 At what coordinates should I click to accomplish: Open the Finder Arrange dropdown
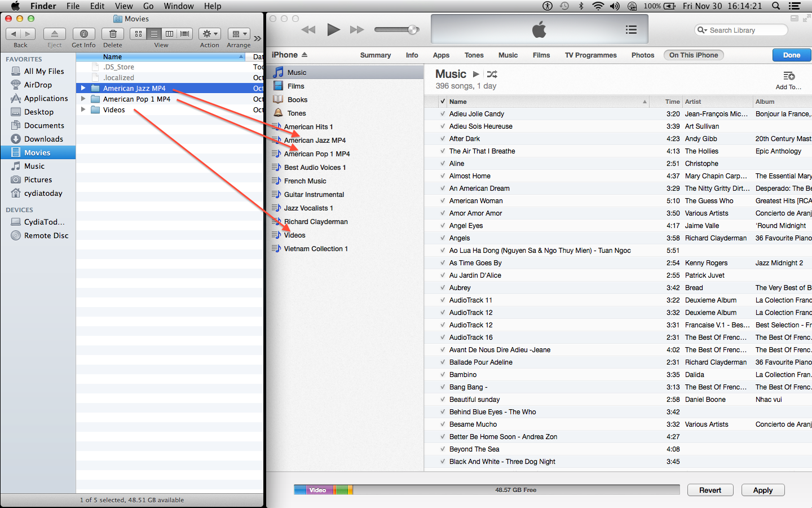(x=239, y=34)
